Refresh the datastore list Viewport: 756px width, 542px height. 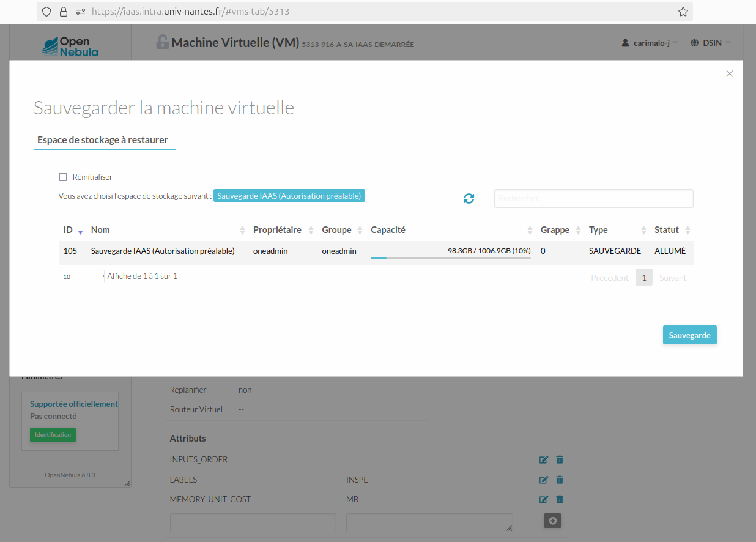[469, 198]
